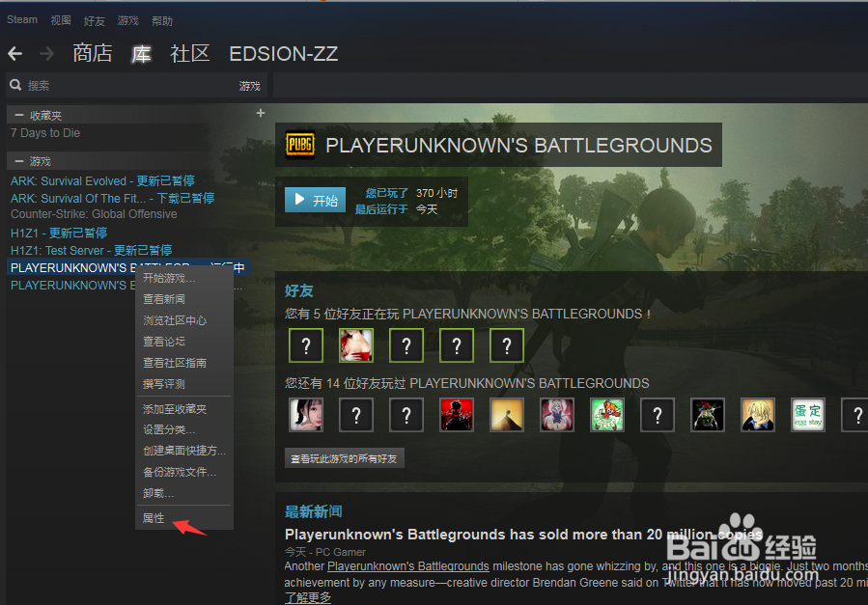Select H1Z1 - 更新已暂停 entry

(59, 233)
